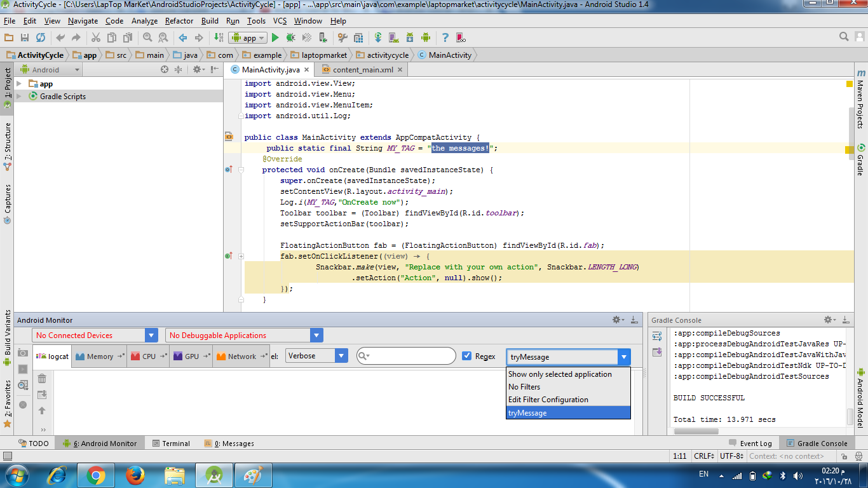The height and width of the screenshot is (488, 868).
Task: Switch to the Memory monitor tab
Action: click(100, 356)
